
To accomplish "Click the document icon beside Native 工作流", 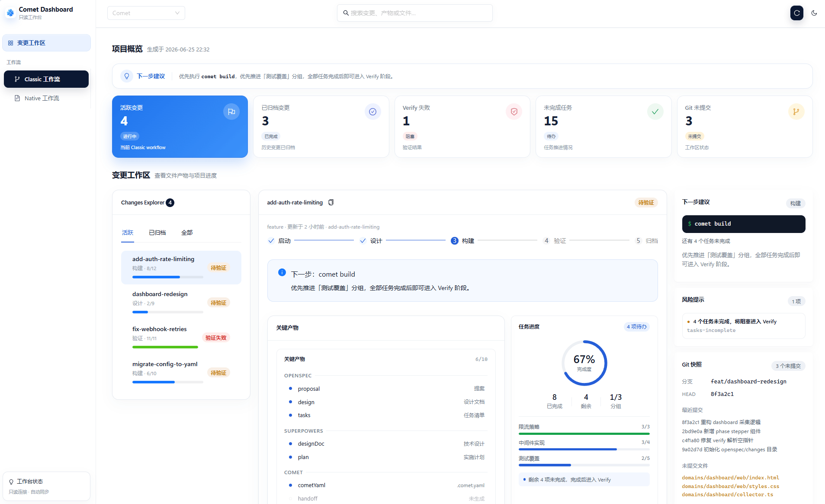I will 17,98.
